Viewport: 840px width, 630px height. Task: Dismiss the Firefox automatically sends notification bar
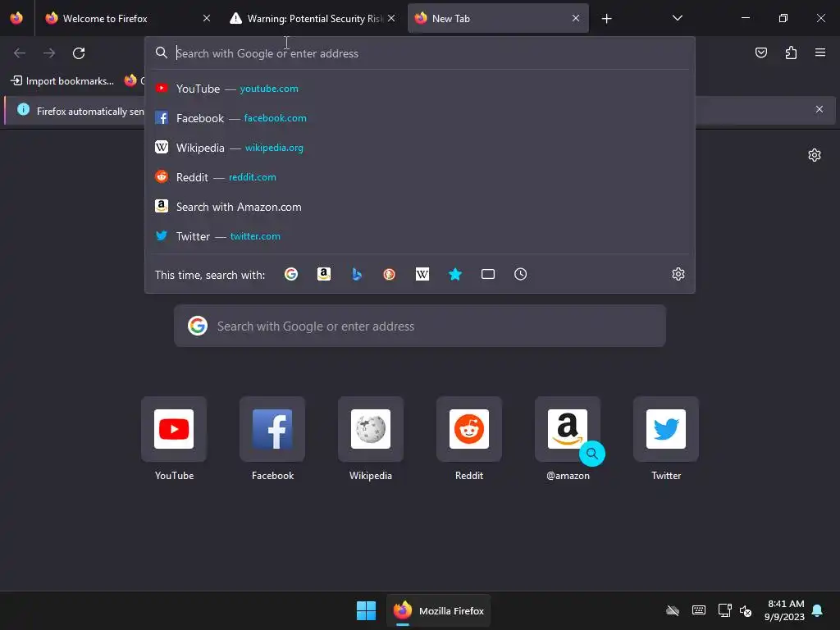[x=819, y=109]
